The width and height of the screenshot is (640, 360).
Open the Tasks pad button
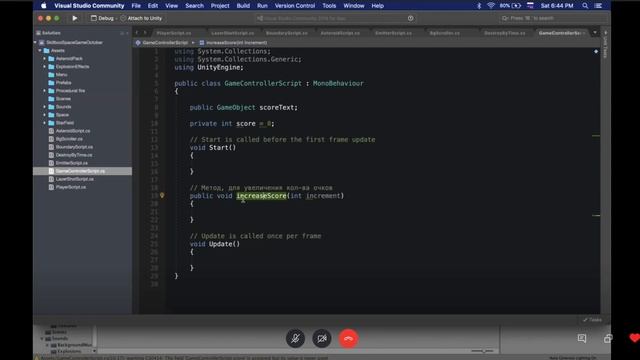click(x=592, y=320)
